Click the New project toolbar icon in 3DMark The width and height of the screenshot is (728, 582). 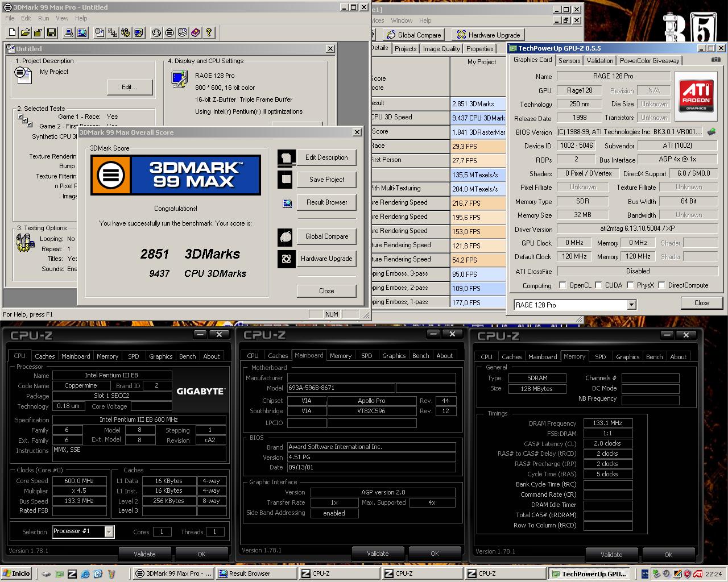coord(12,32)
